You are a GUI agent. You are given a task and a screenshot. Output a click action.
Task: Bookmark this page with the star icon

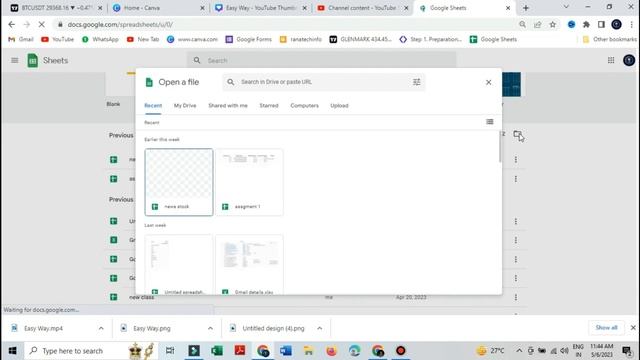[x=553, y=24]
